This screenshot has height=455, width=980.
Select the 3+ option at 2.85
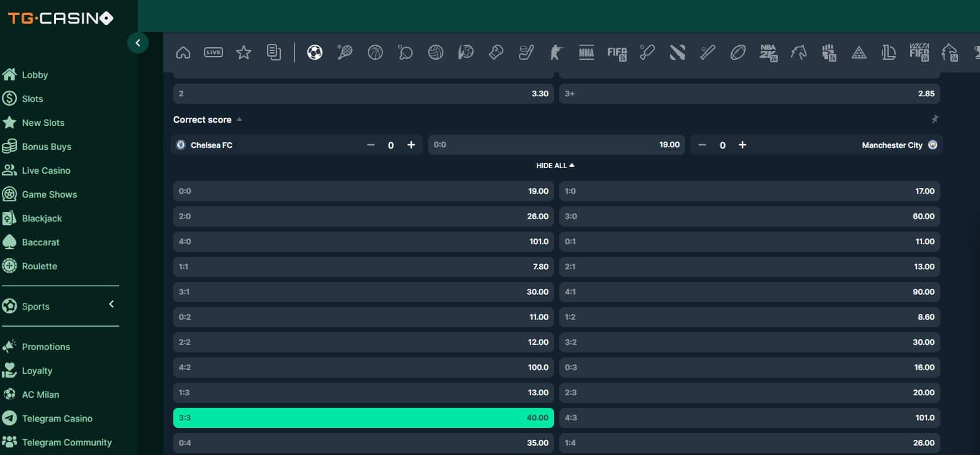click(749, 94)
